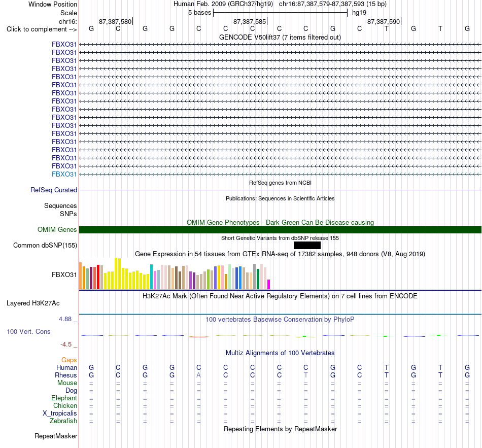Click the bright red bar in GTEx chart

coord(98,277)
